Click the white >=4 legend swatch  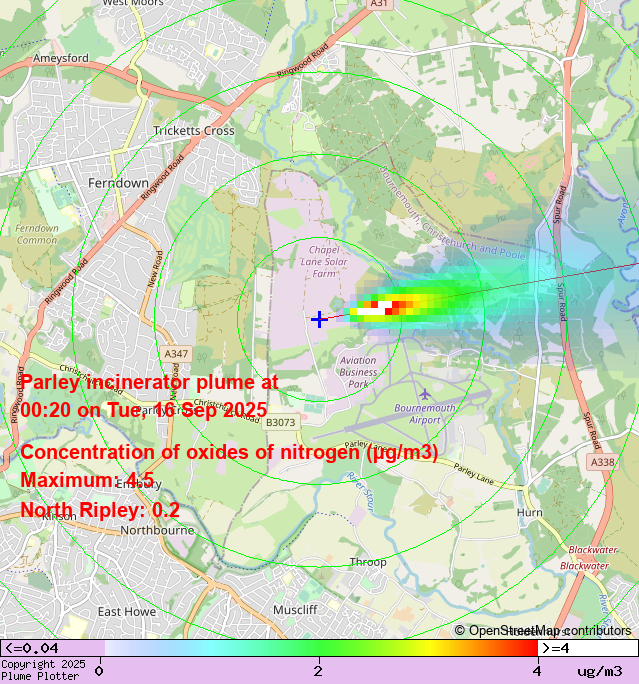(x=588, y=648)
